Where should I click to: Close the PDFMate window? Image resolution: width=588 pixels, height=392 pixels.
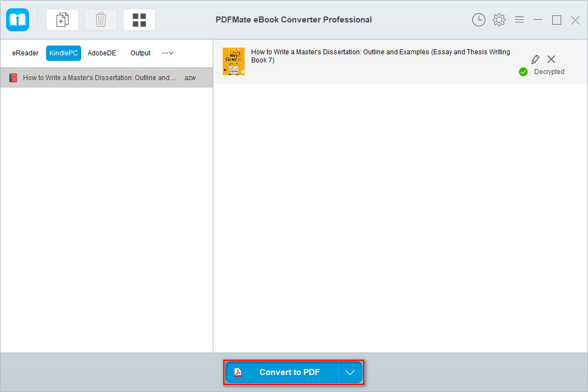575,20
